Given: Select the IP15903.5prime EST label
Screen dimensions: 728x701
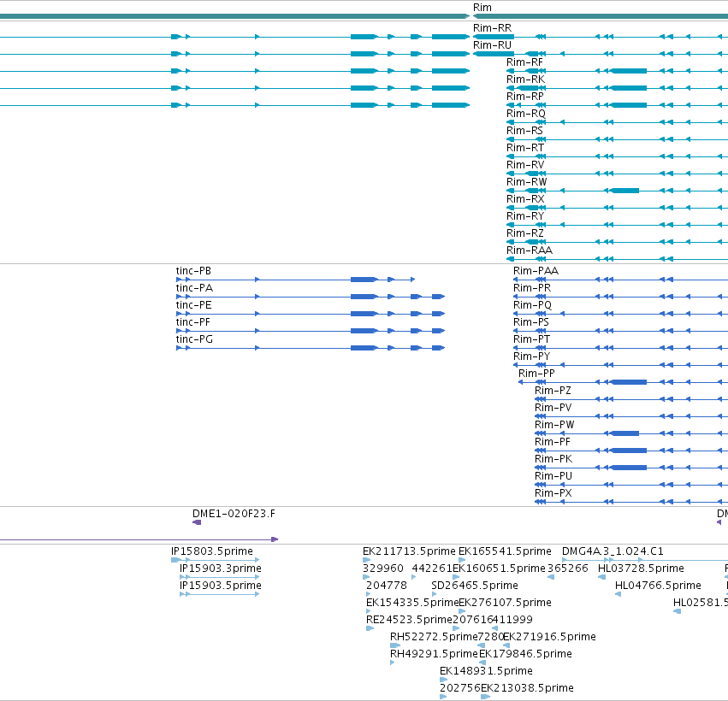Looking at the screenshot, I should 220,586.
